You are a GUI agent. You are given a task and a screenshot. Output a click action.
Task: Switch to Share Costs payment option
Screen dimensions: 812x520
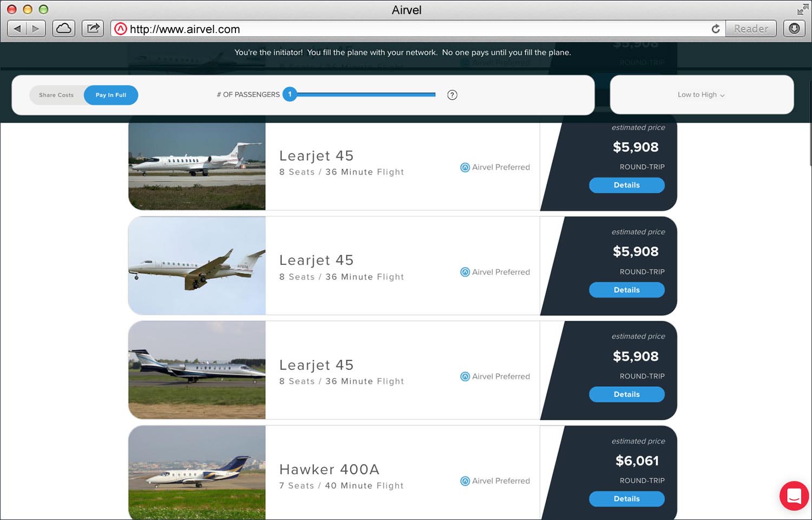[56, 95]
